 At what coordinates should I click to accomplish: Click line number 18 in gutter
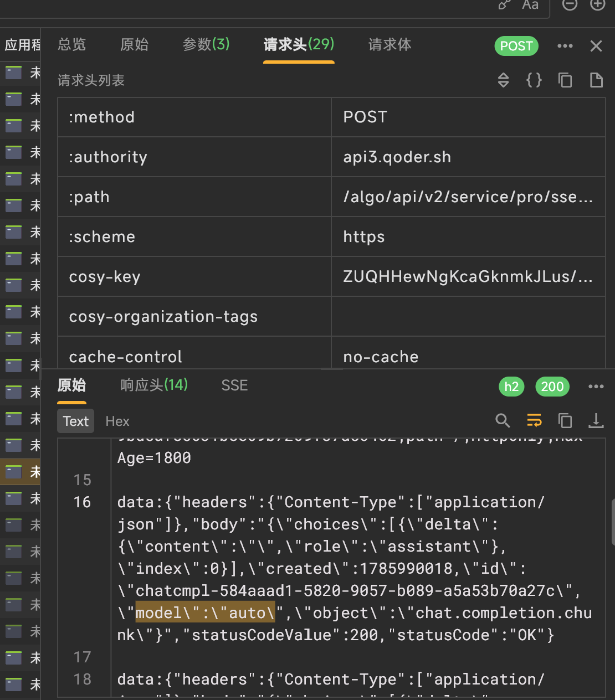tap(82, 679)
